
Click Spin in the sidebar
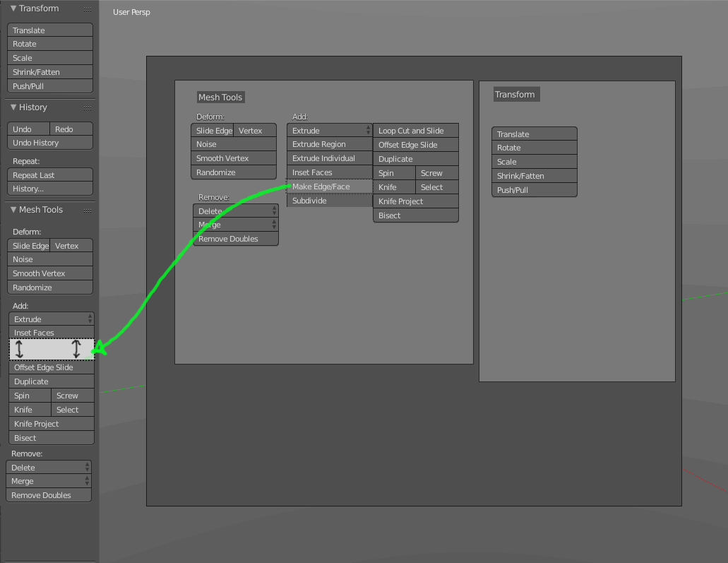coord(30,396)
